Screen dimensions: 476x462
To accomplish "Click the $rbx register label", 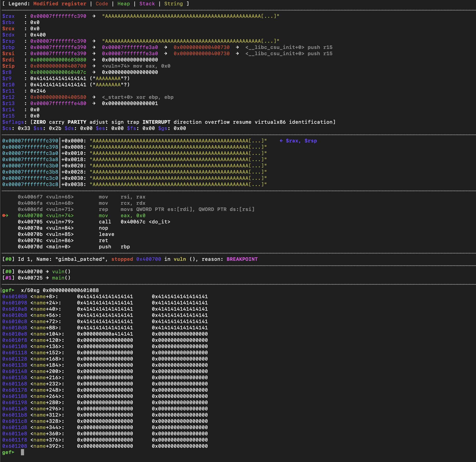I will click(8, 22).
